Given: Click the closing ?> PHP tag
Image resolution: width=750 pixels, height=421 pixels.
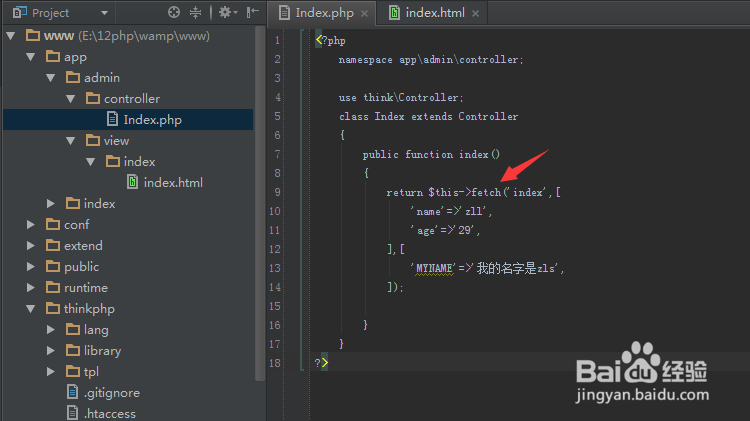Looking at the screenshot, I should click(x=321, y=363).
